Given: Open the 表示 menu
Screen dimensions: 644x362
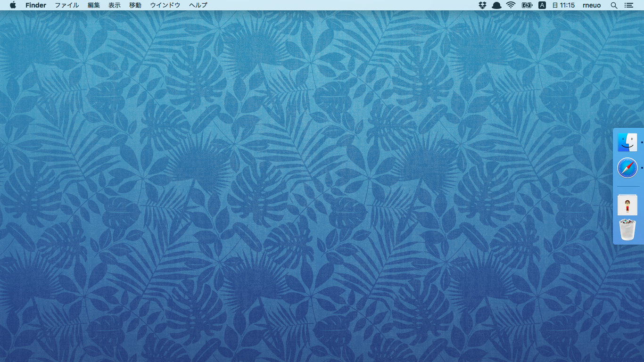Looking at the screenshot, I should click(115, 5).
